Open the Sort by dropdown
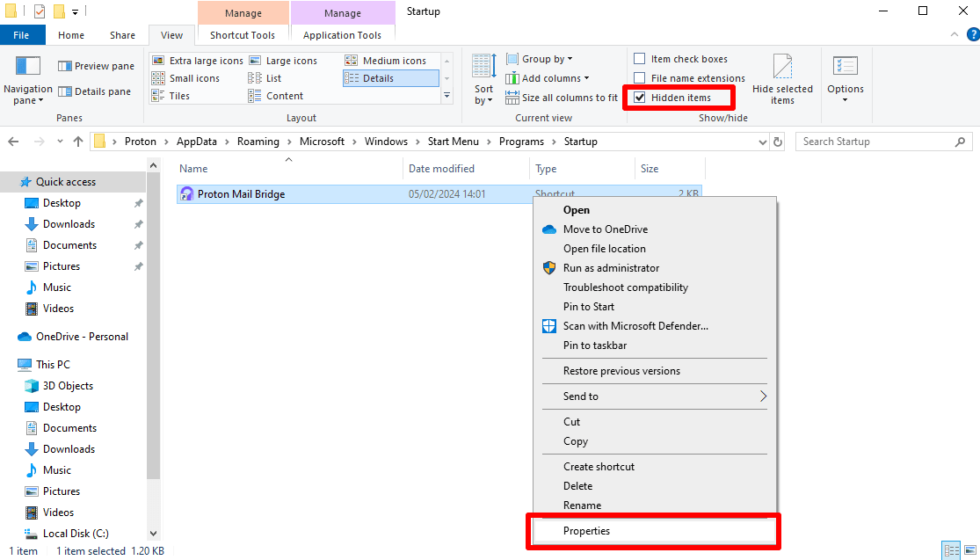The height and width of the screenshot is (560, 980). 483,80
